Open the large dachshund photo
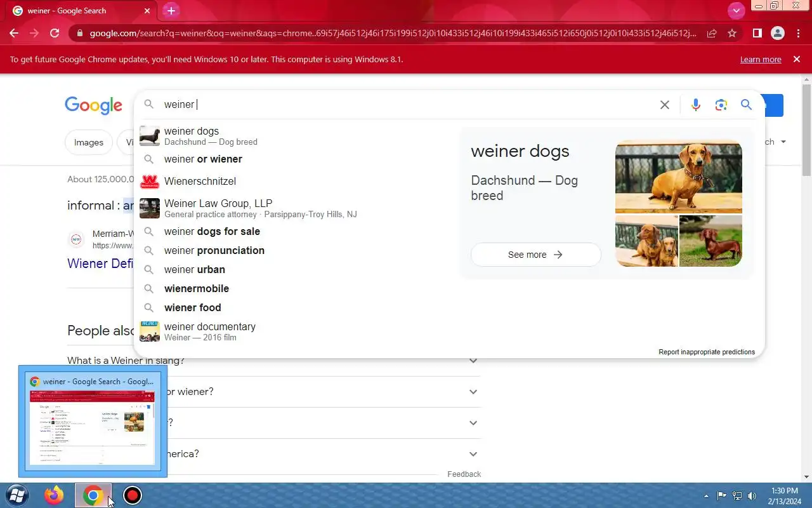The width and height of the screenshot is (812, 508). click(678, 177)
